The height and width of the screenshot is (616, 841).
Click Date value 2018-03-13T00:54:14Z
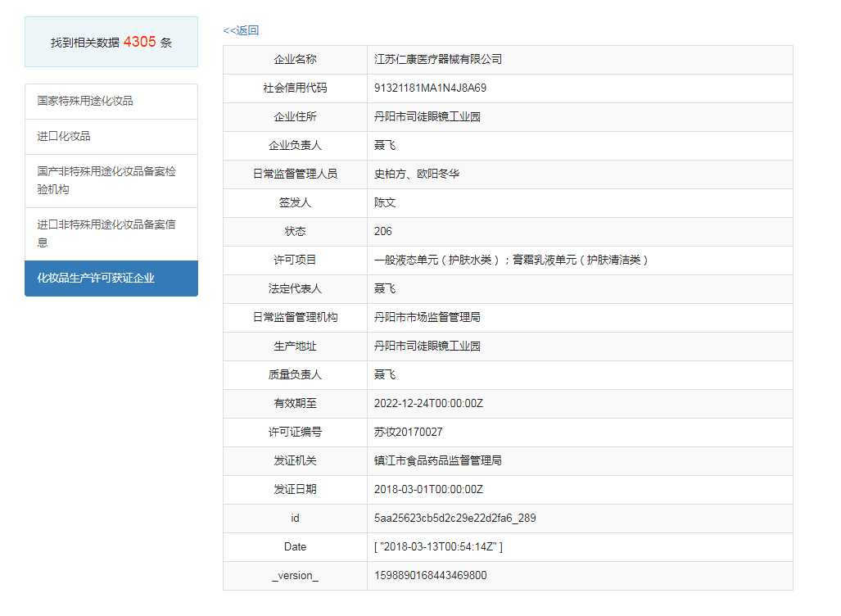coord(438,546)
